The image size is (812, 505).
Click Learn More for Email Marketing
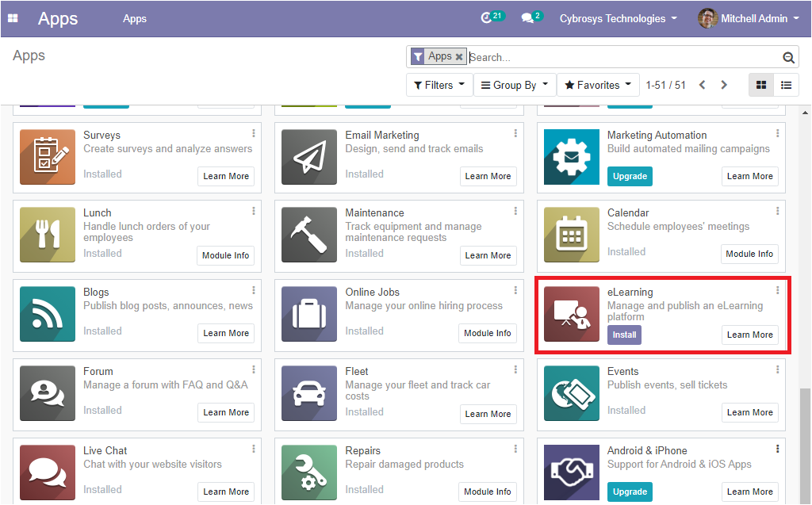click(x=488, y=176)
